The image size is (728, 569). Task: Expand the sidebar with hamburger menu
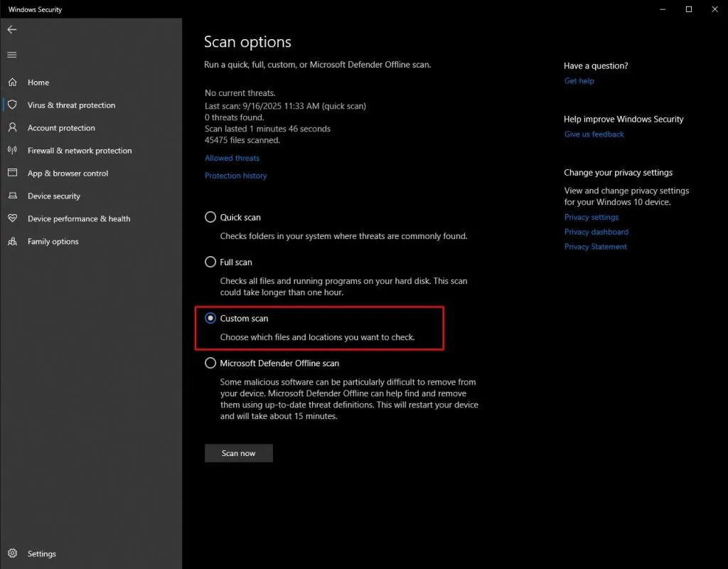coord(11,54)
